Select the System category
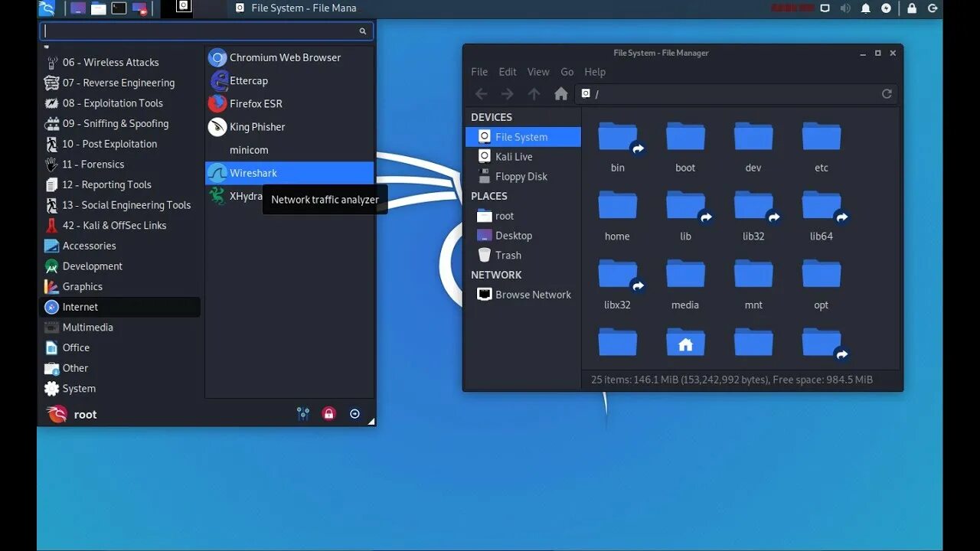The image size is (980, 551). (x=120, y=389)
